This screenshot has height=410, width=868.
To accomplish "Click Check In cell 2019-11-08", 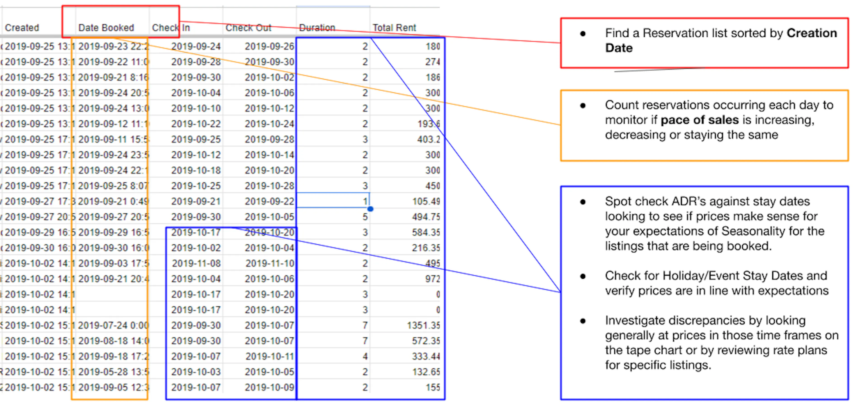I will coord(196,263).
